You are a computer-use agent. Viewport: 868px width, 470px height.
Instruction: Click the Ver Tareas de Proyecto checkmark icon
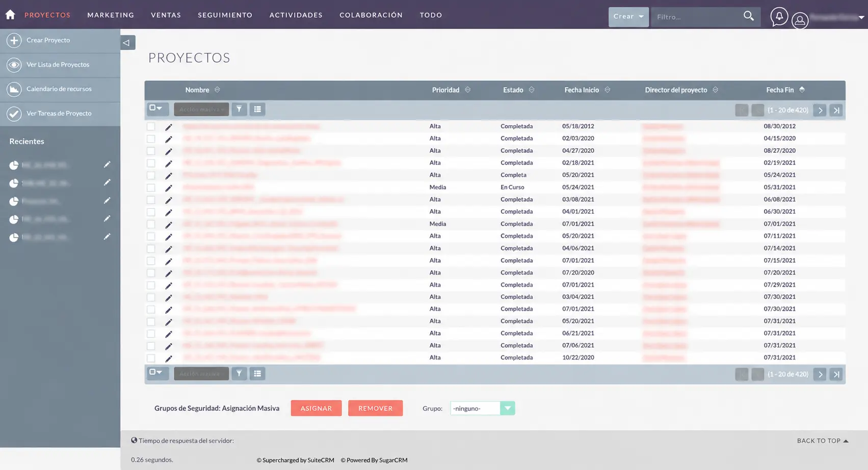point(14,114)
